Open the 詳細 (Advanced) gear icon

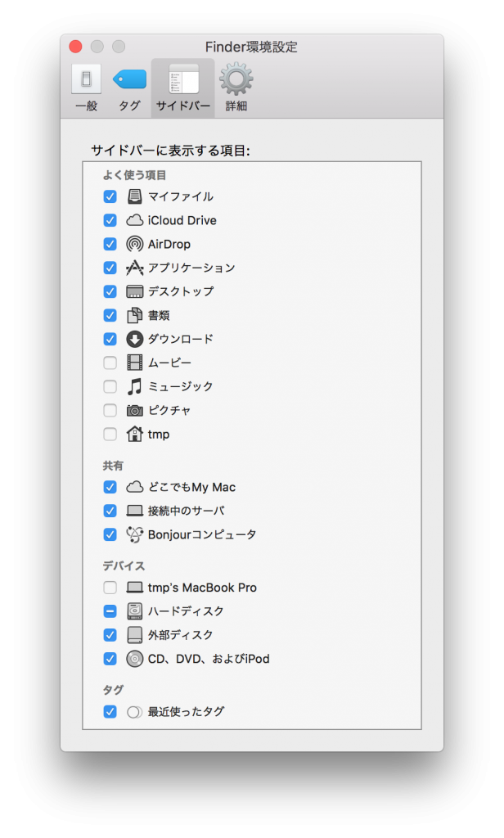pyautogui.click(x=236, y=79)
